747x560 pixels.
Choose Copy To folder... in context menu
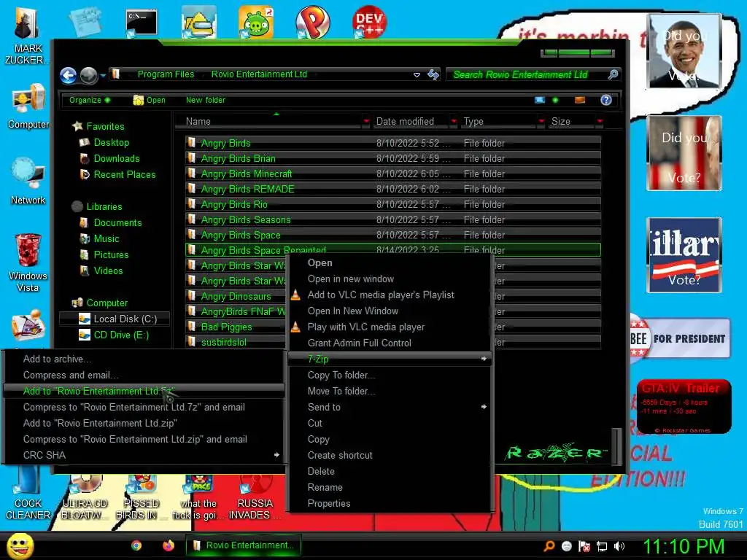coord(390,376)
